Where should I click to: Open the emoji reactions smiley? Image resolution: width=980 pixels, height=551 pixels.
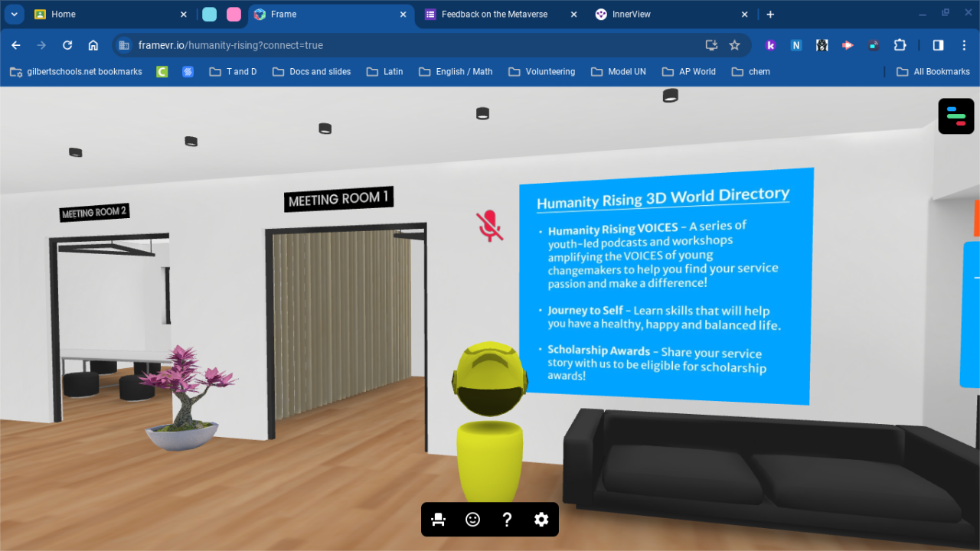pos(473,520)
